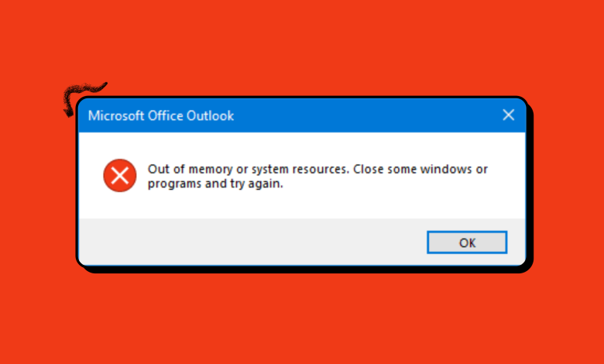The width and height of the screenshot is (604, 364).
Task: Click the OK button
Action: (x=467, y=242)
